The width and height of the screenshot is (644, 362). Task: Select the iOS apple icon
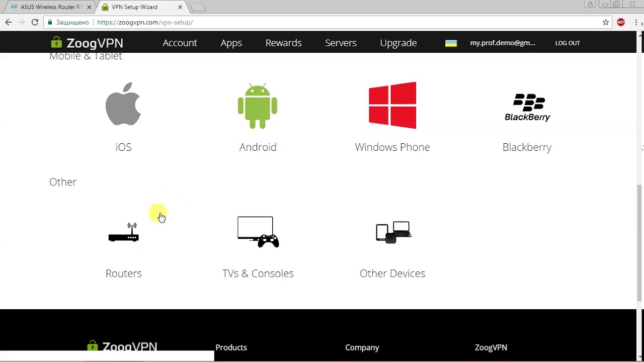point(123,104)
